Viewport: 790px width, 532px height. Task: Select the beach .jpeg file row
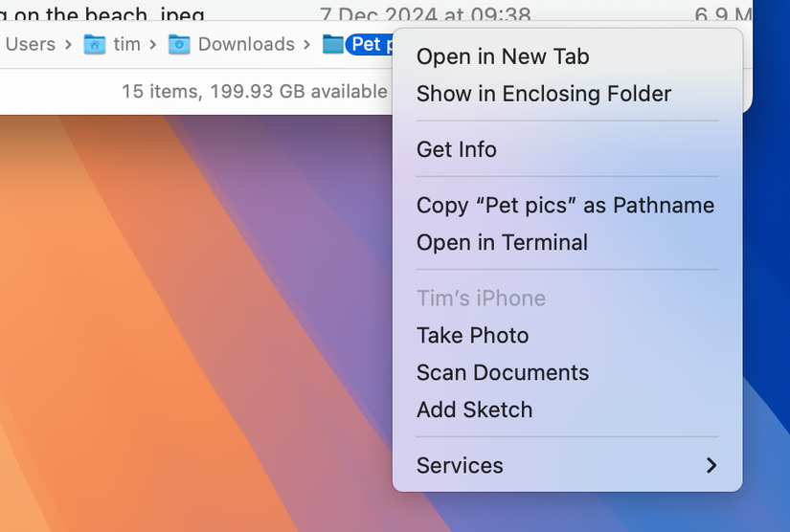coord(96,14)
